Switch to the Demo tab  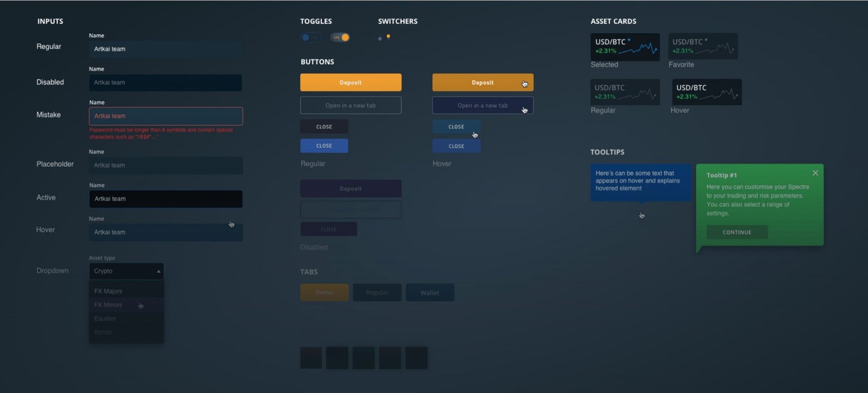[324, 293]
